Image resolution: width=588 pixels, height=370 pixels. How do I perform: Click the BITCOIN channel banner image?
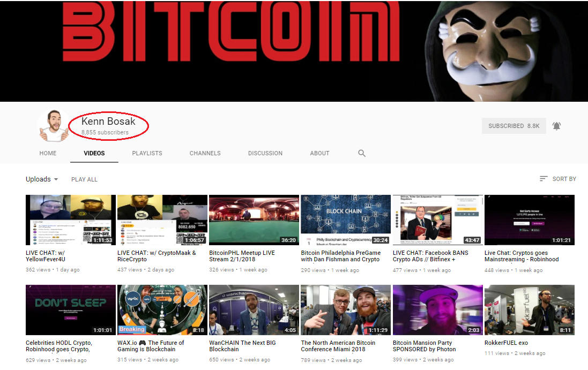(294, 50)
